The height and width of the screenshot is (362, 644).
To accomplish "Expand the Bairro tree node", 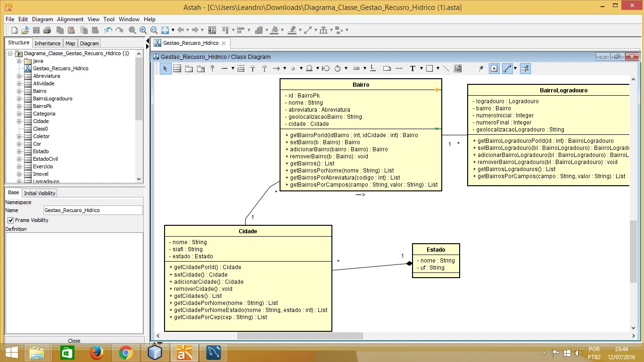I will (x=19, y=91).
